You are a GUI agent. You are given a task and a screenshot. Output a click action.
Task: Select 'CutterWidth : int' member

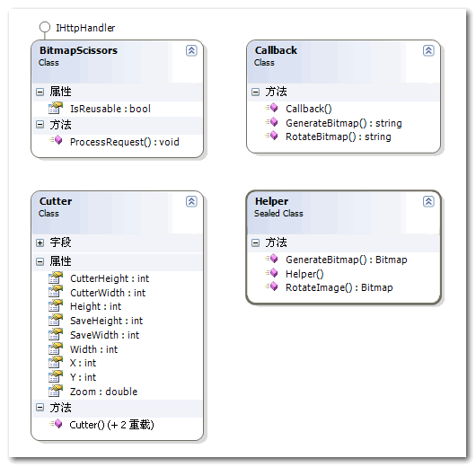(x=108, y=293)
